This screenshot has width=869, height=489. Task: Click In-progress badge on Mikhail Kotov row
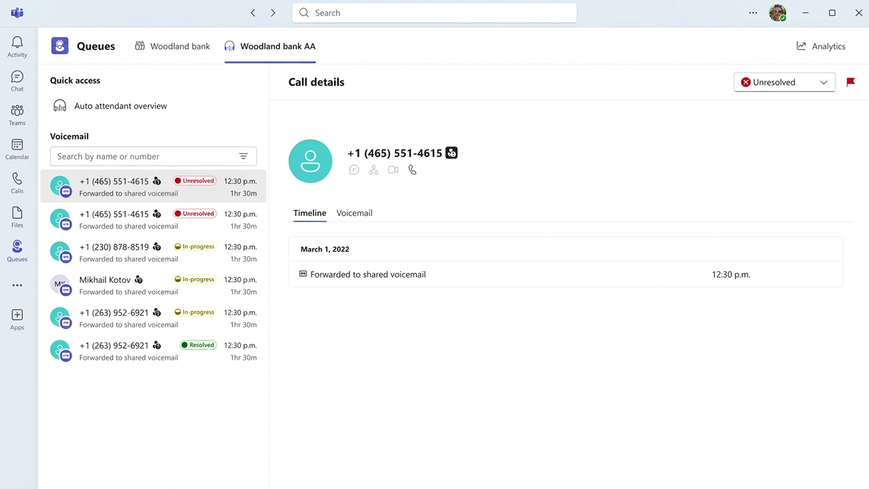coord(195,279)
